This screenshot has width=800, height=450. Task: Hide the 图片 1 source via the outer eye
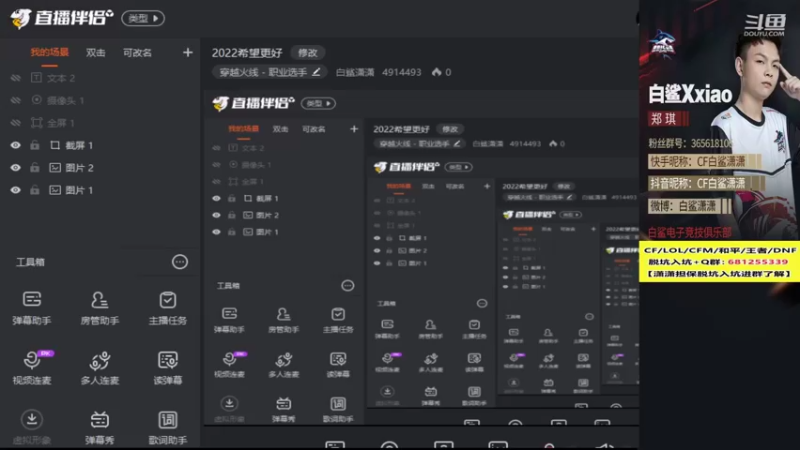[x=16, y=190]
